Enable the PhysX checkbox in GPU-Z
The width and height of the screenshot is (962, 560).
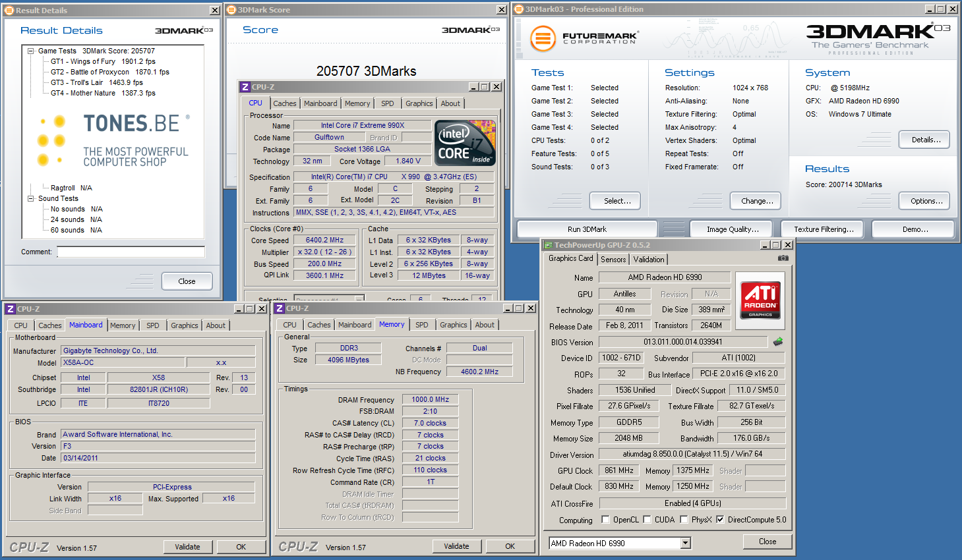(684, 519)
